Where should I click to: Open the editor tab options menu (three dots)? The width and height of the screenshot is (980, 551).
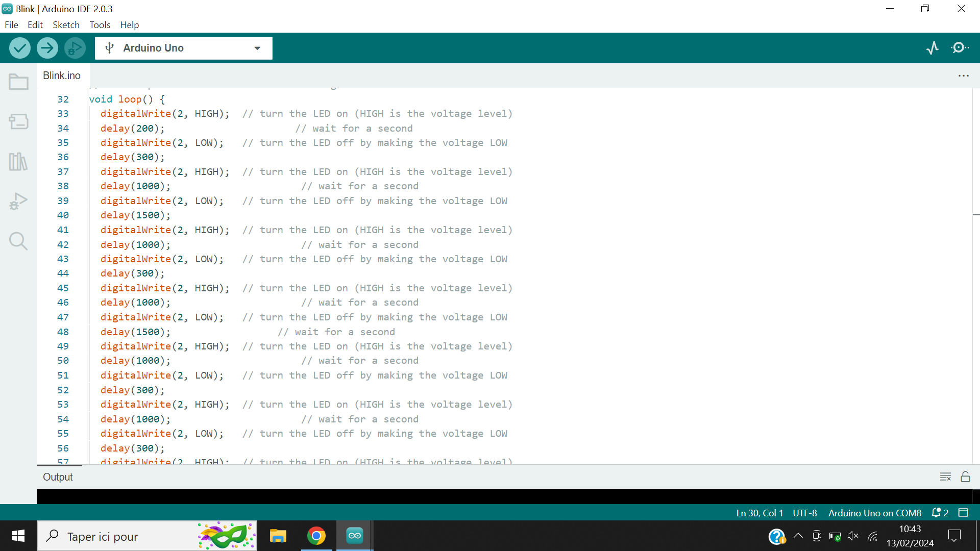point(964,76)
